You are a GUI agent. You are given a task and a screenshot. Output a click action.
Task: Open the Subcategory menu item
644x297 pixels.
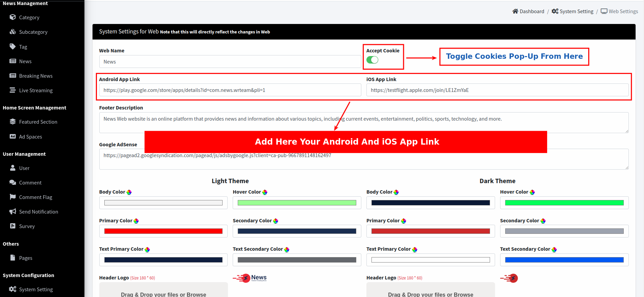coord(33,32)
